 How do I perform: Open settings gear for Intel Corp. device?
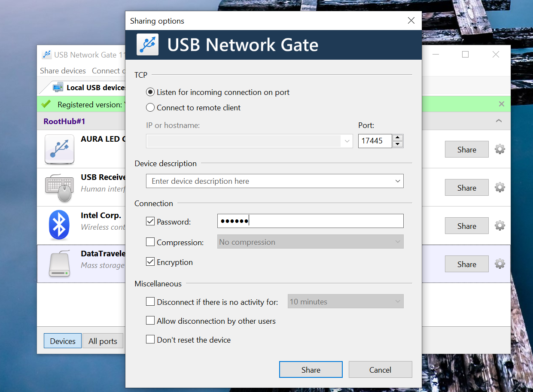click(x=500, y=225)
